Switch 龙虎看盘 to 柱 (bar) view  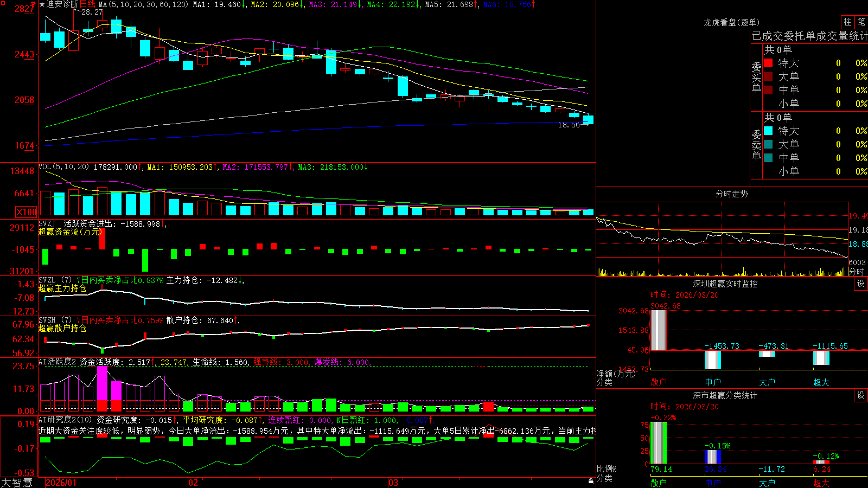click(x=847, y=22)
